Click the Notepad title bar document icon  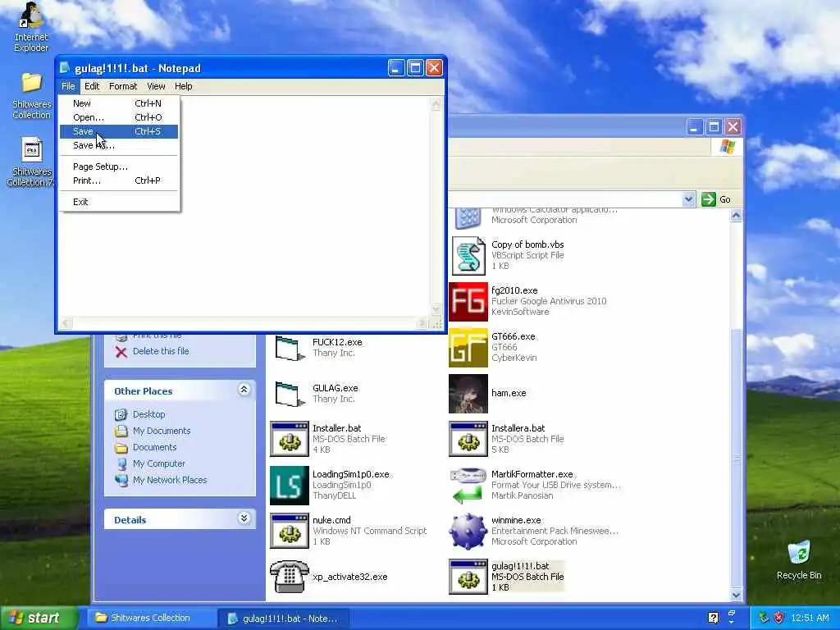pos(65,68)
